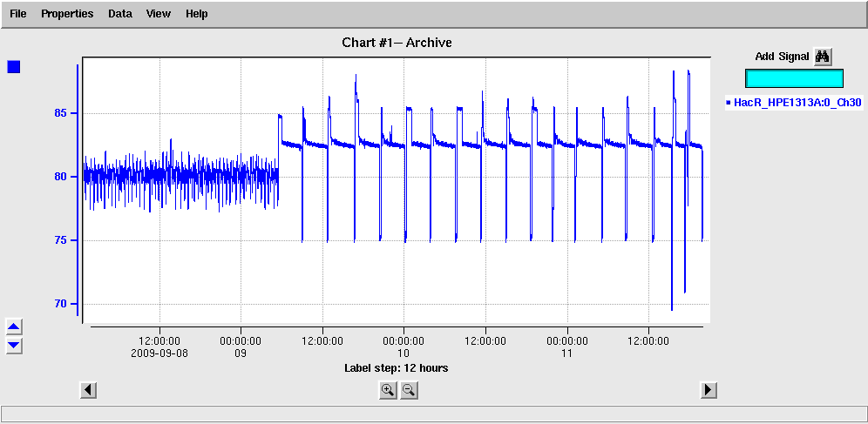This screenshot has height=424, width=868.
Task: Click the blue up arrow axis button
Action: point(14,326)
